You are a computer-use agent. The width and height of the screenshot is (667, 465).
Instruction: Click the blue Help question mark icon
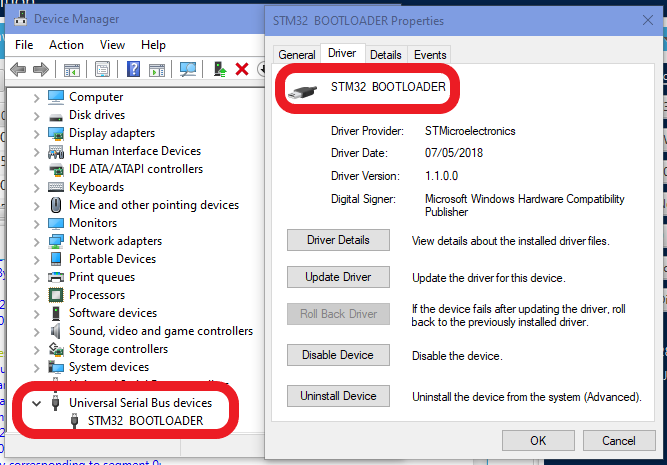[133, 69]
